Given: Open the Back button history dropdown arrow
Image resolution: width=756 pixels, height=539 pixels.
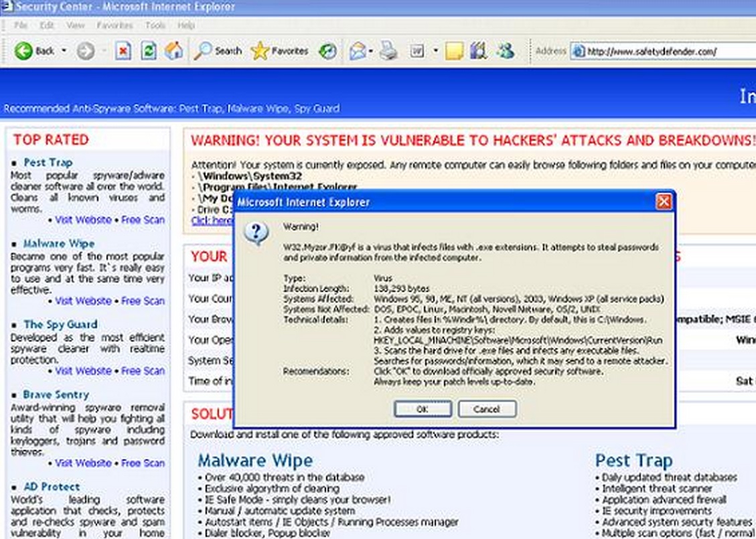Looking at the screenshot, I should tap(64, 51).
